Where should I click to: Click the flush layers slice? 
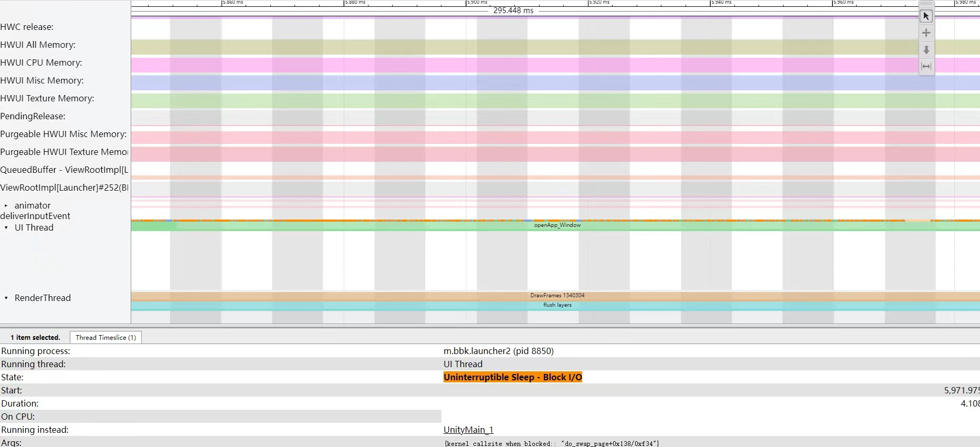pyautogui.click(x=557, y=305)
